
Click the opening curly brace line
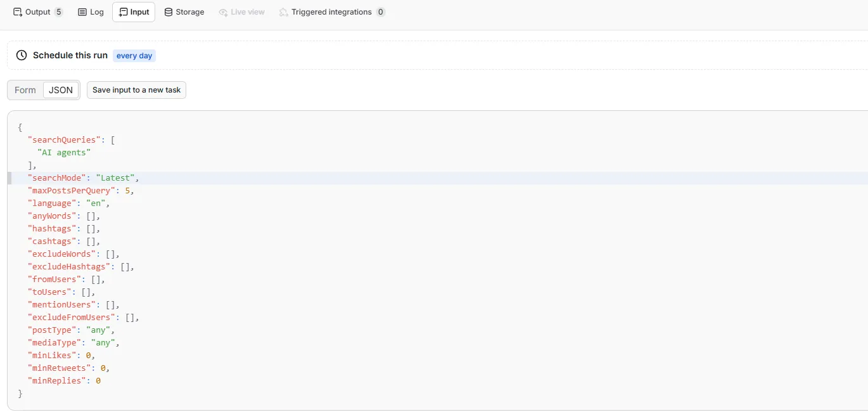pos(20,127)
